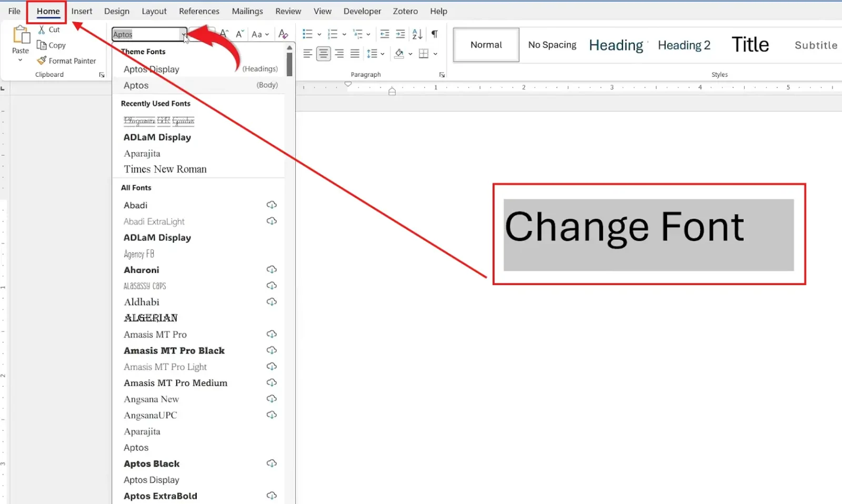The width and height of the screenshot is (842, 504).
Task: Align the text left
Action: 308,54
